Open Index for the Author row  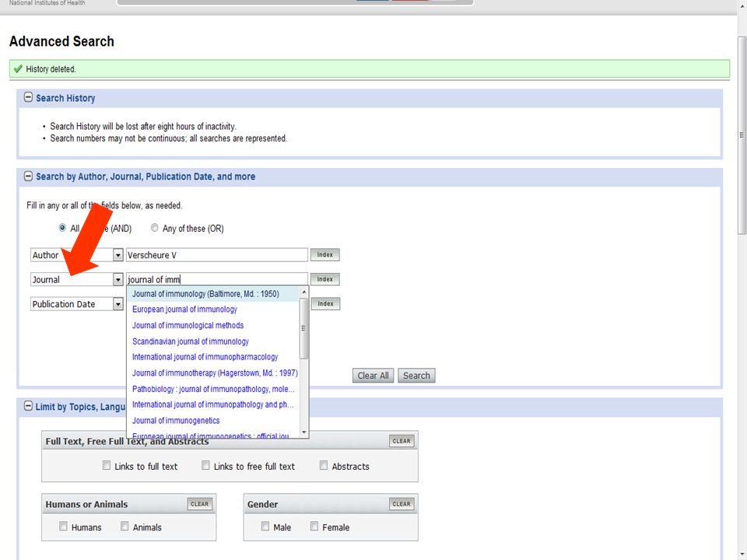coord(325,255)
